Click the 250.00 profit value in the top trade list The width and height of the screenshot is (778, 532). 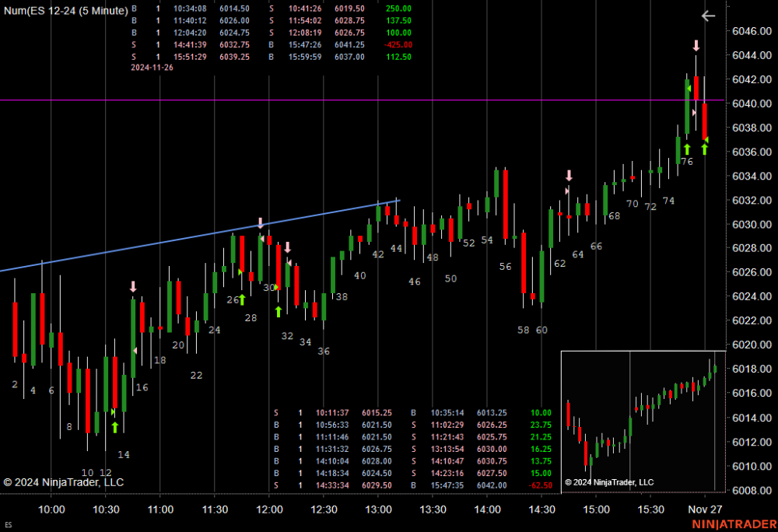[398, 8]
